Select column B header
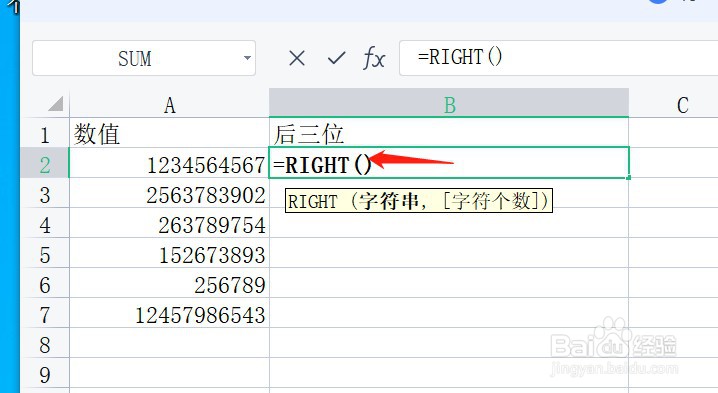This screenshot has height=393, width=718. point(449,104)
